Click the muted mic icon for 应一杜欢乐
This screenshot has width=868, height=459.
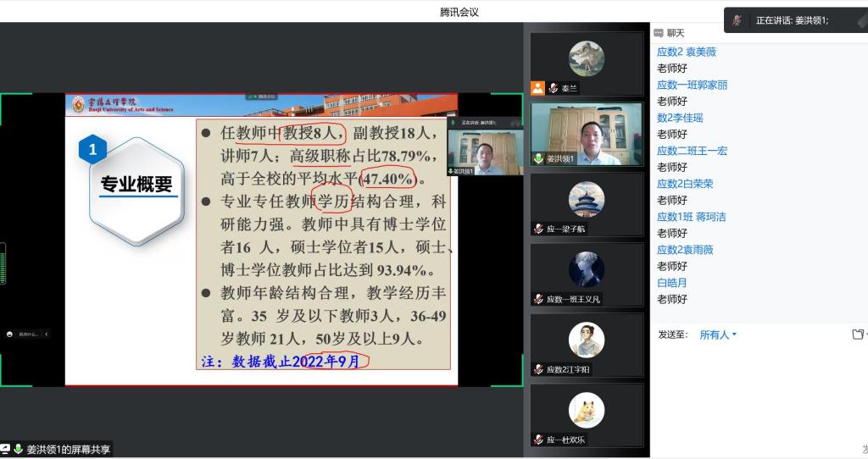[537, 440]
